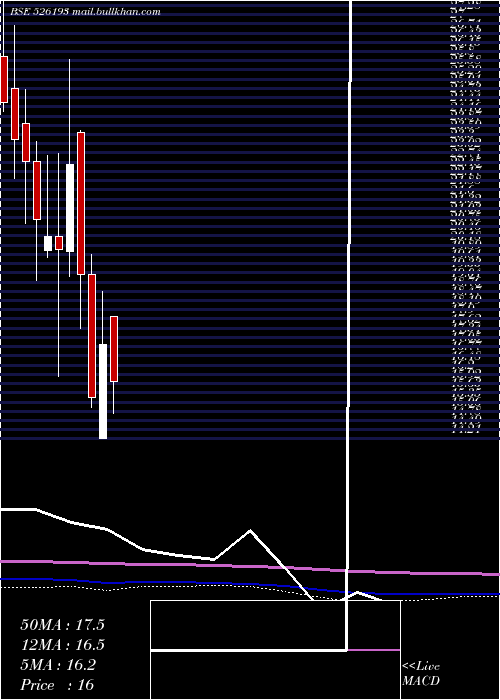The image size is (500, 700).
Task: Open the <<Live MACD label
Action: click(421, 674)
